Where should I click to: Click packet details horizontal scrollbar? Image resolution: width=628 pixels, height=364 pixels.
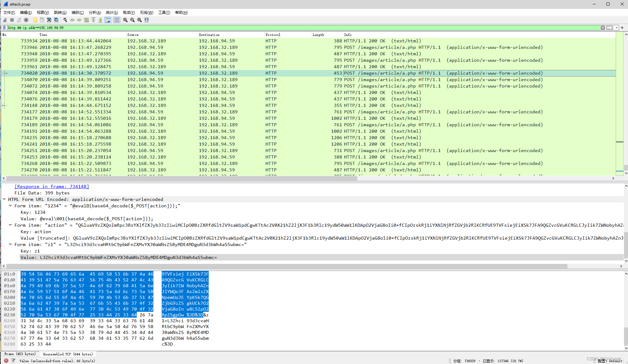286,266
